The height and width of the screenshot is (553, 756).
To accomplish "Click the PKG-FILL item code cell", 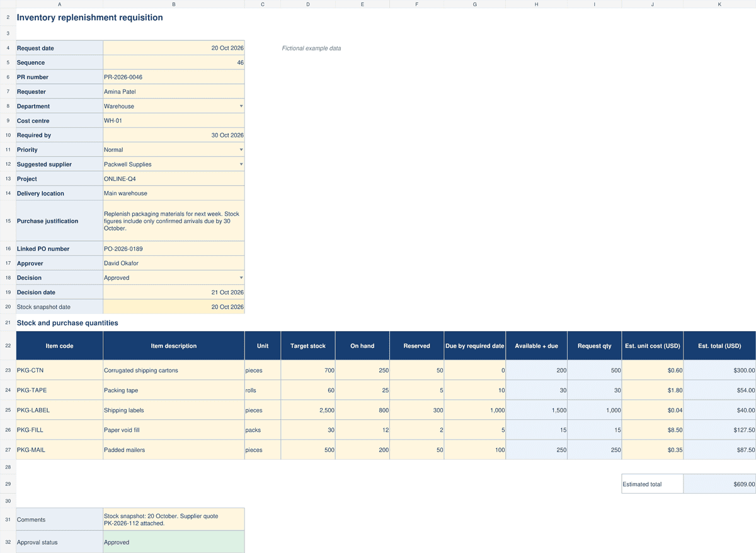I will [59, 430].
